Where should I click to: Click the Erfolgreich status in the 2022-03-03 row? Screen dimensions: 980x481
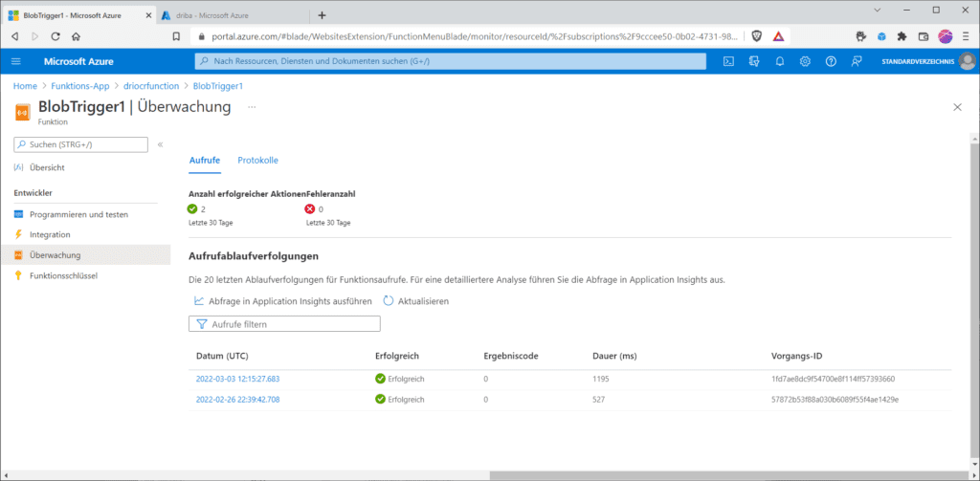coord(400,380)
